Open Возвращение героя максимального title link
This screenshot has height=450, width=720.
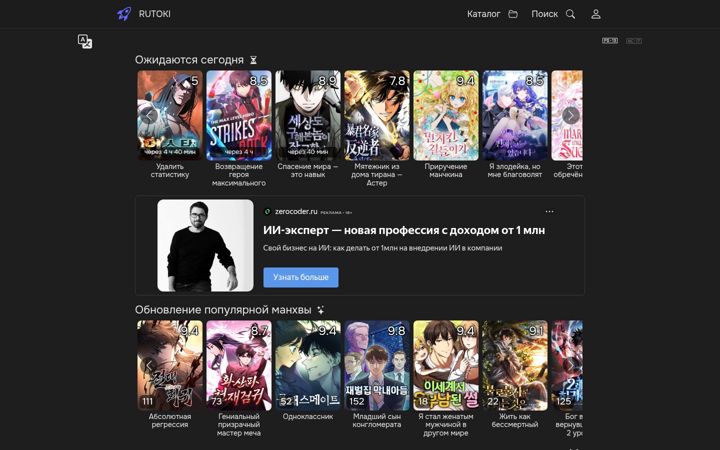point(239,174)
